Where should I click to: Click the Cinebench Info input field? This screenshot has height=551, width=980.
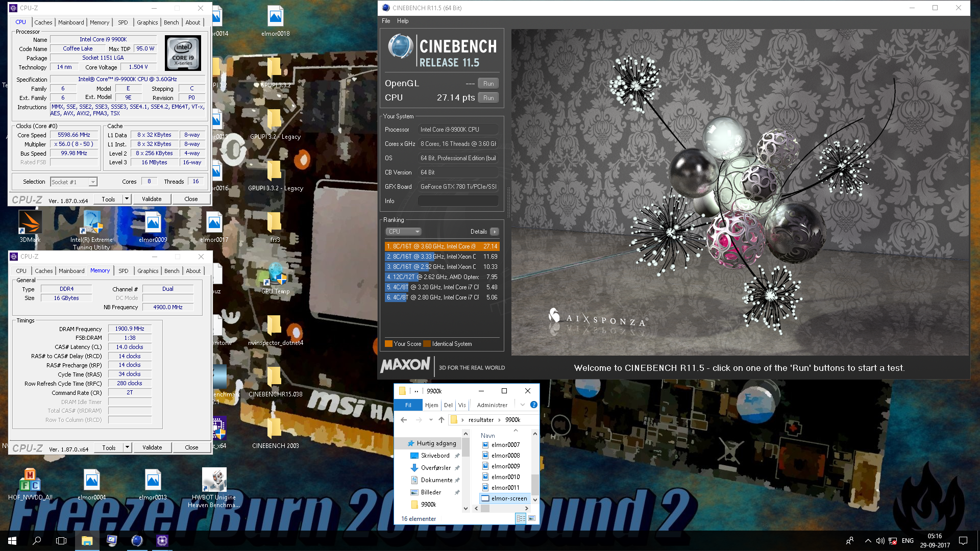click(x=458, y=201)
